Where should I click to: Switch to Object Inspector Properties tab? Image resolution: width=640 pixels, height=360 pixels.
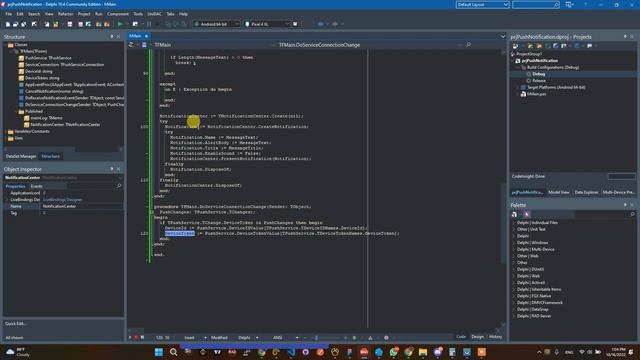[x=16, y=186]
